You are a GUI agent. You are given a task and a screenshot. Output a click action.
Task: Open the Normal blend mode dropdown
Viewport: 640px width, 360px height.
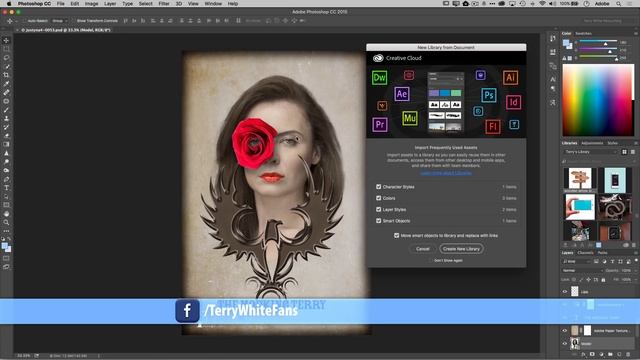[x=582, y=270]
